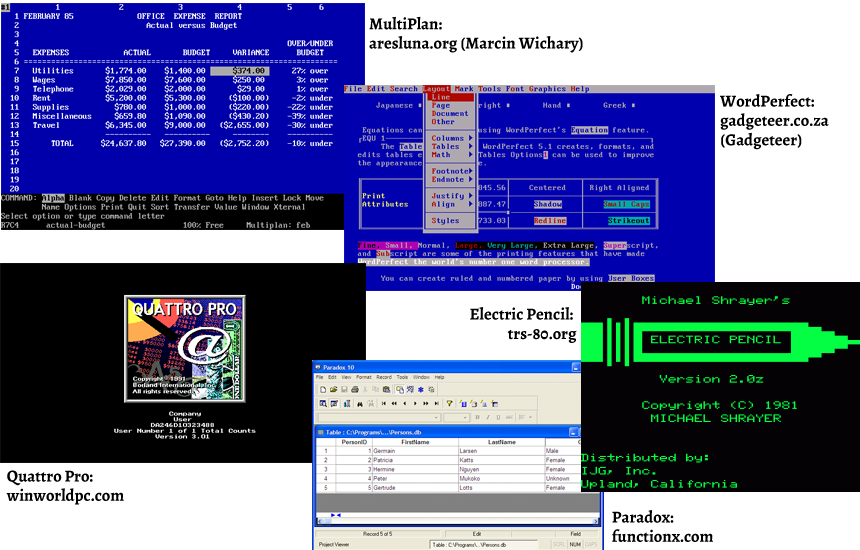
Task: Click the Quattro Pro splash logo
Action: tap(185, 349)
